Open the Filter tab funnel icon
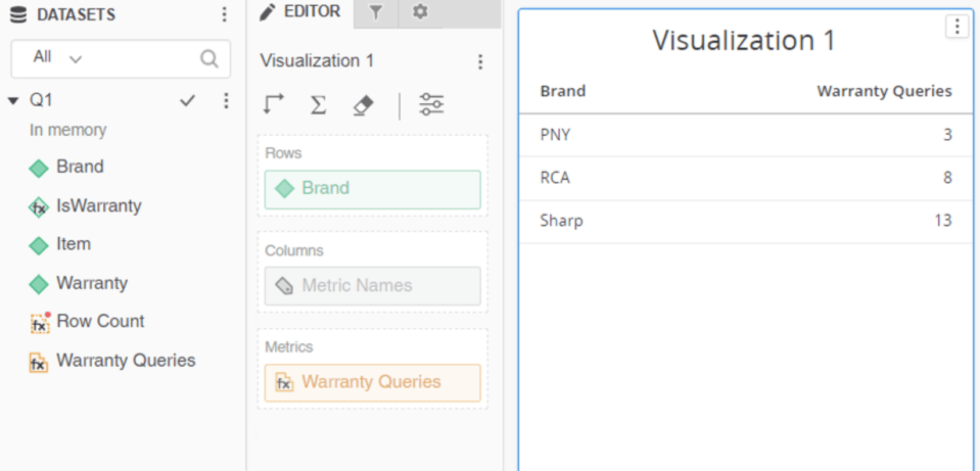The image size is (980, 471). pyautogui.click(x=376, y=12)
